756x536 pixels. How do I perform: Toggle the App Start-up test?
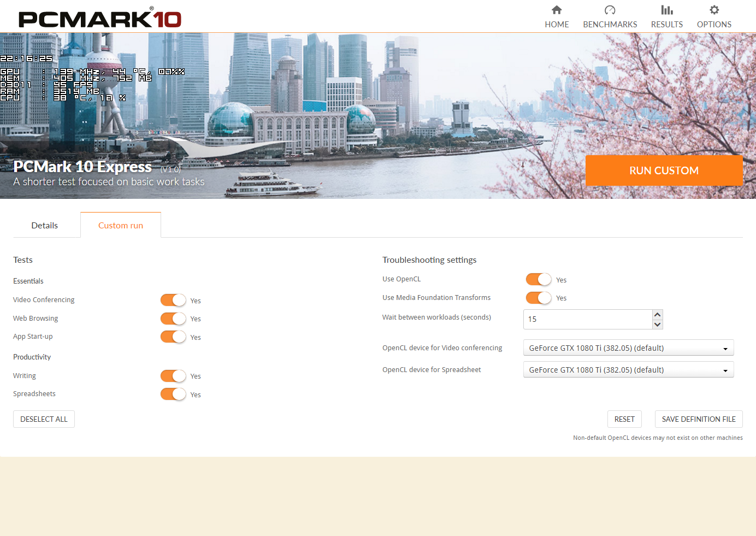coord(173,337)
